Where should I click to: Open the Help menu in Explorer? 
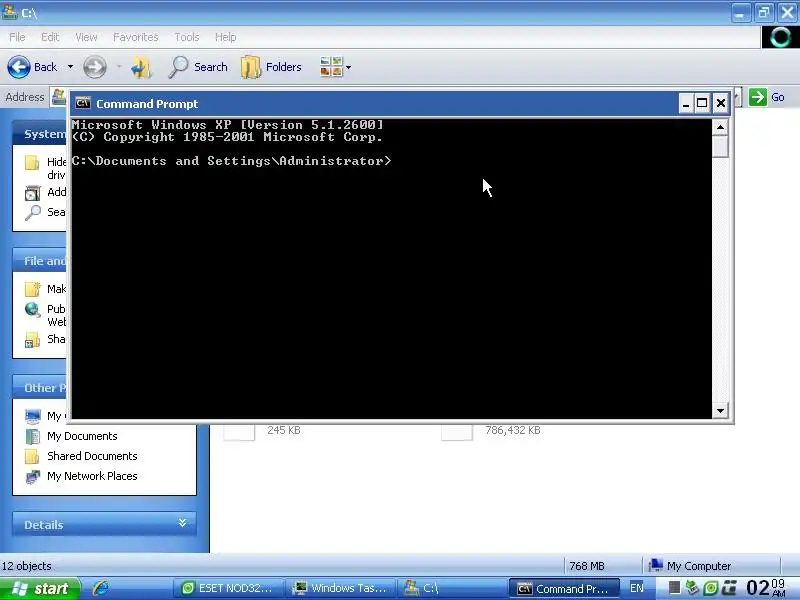(225, 37)
